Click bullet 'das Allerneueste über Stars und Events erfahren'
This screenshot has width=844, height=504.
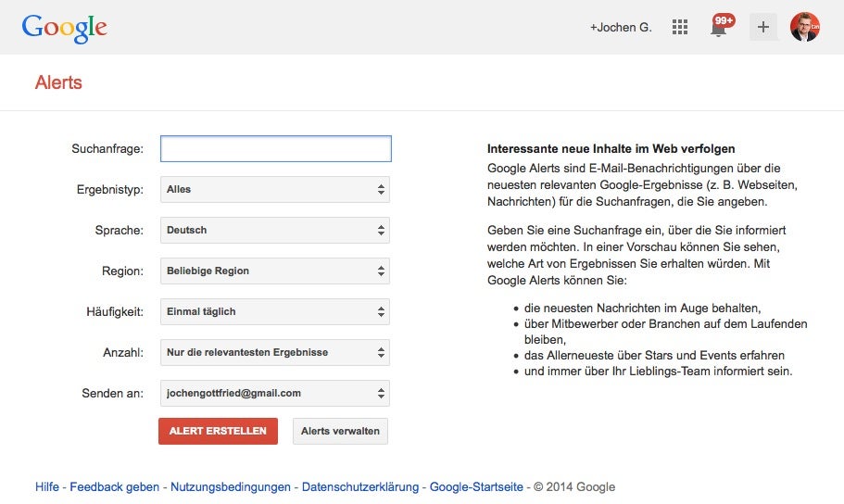pyautogui.click(x=654, y=356)
